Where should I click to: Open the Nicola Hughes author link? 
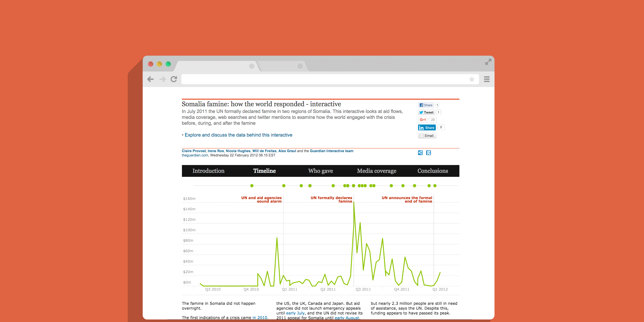point(238,151)
